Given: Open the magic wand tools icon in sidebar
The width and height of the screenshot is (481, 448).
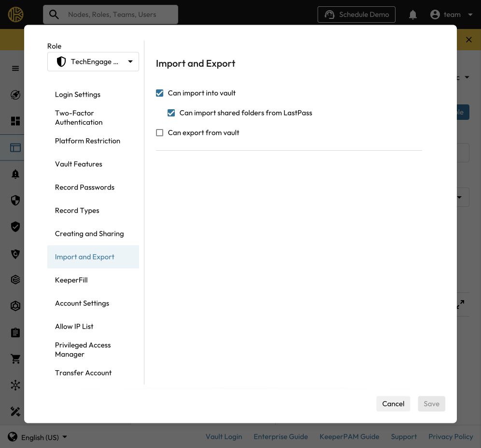Looking at the screenshot, I should (x=15, y=411).
